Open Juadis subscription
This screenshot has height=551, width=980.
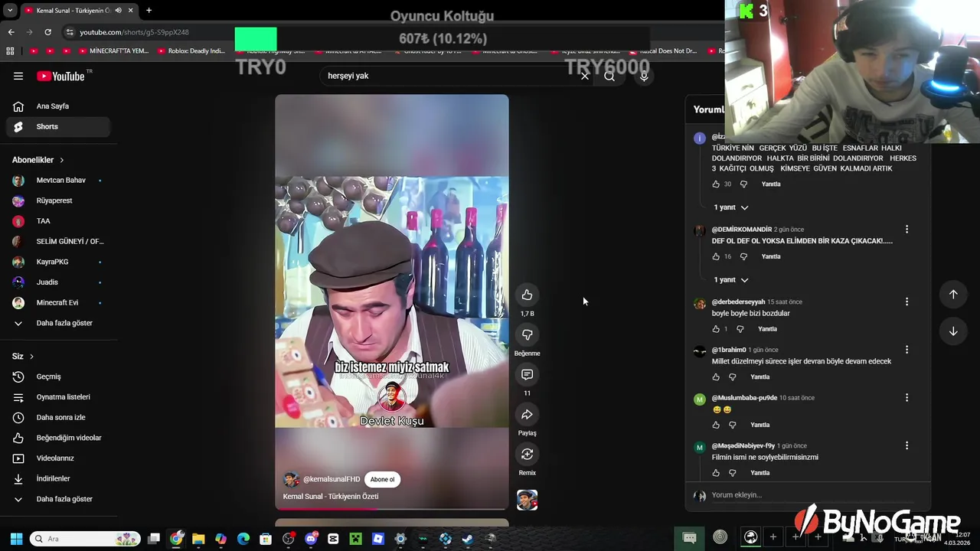(58, 282)
